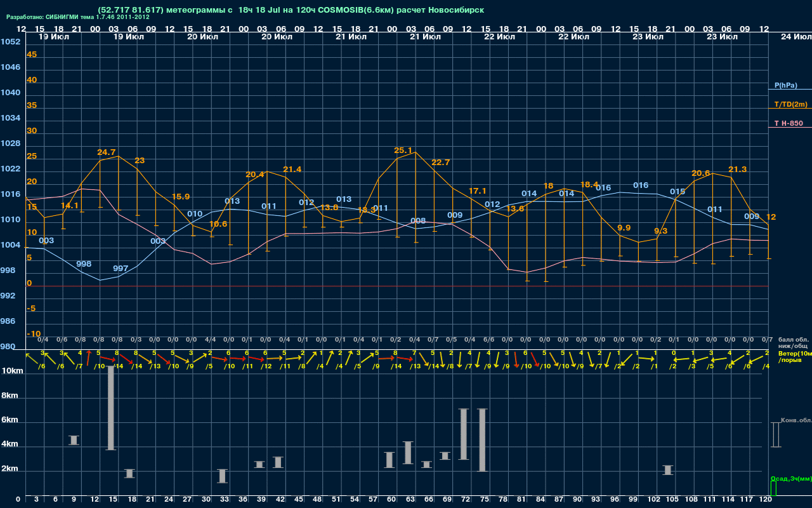The width and height of the screenshot is (812, 508).
Task: Click the 10km height axis label
Action: (x=13, y=371)
